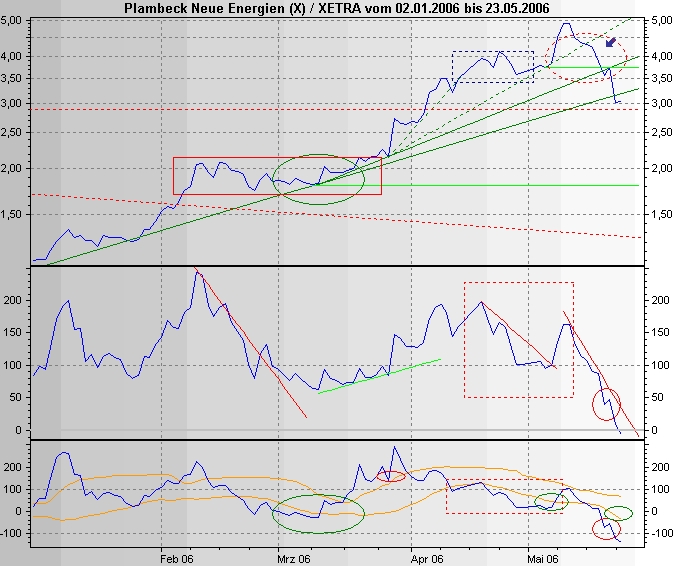Click the "1,50" label on the left price axis

tap(12, 214)
